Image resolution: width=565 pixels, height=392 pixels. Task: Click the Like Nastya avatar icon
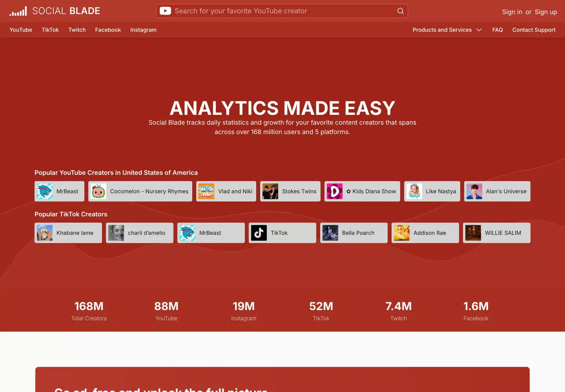[x=414, y=191]
